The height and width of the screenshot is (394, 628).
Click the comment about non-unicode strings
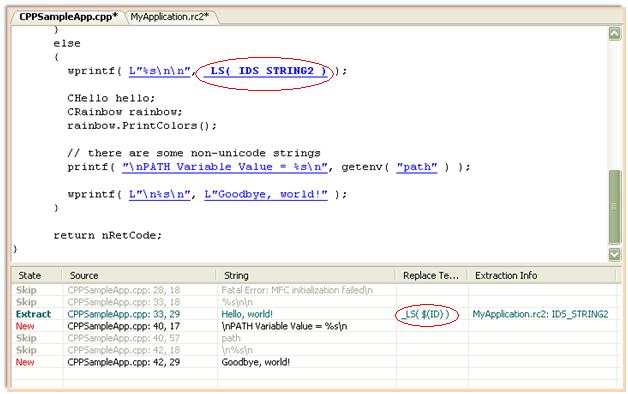tap(194, 153)
